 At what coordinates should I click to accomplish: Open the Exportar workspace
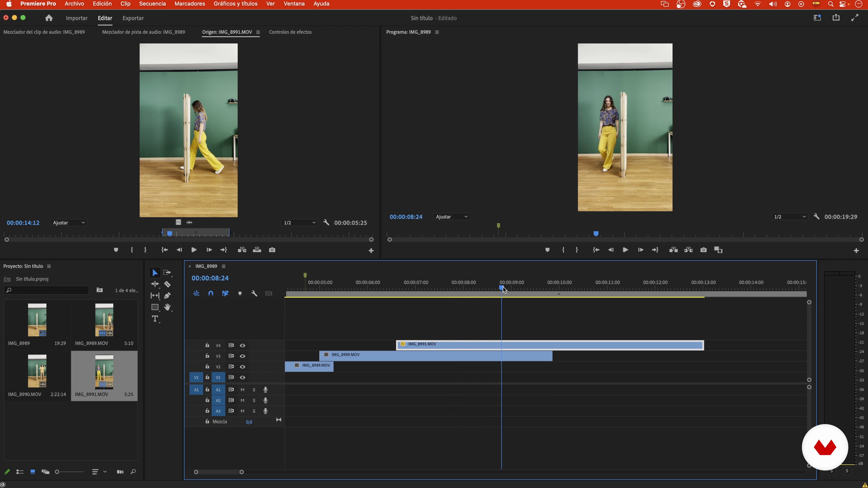click(133, 18)
